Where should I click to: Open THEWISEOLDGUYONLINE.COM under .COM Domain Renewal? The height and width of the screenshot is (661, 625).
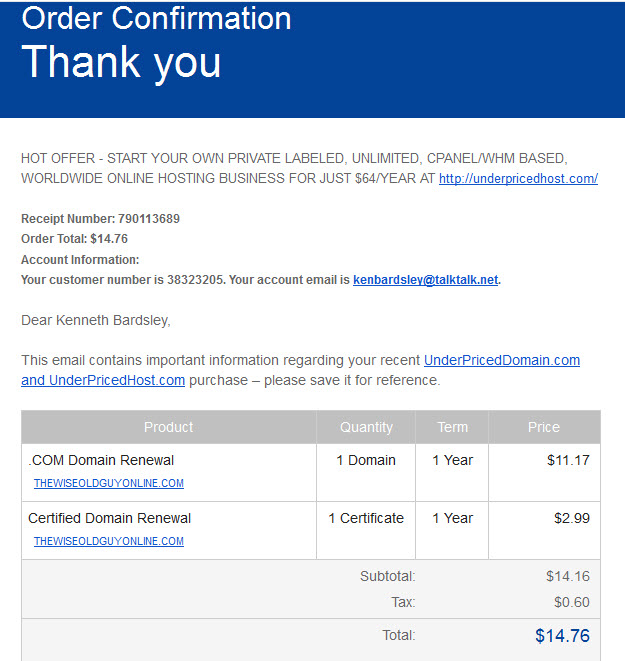[x=109, y=483]
